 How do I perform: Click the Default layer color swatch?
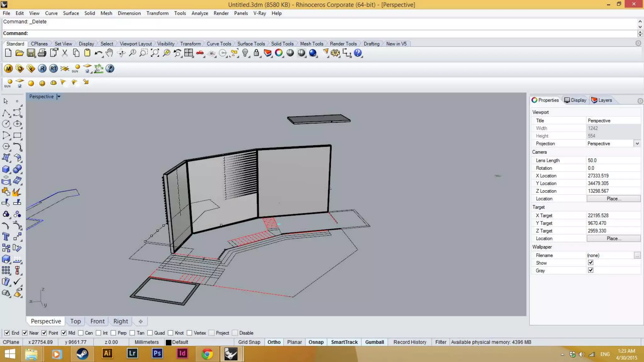click(169, 342)
